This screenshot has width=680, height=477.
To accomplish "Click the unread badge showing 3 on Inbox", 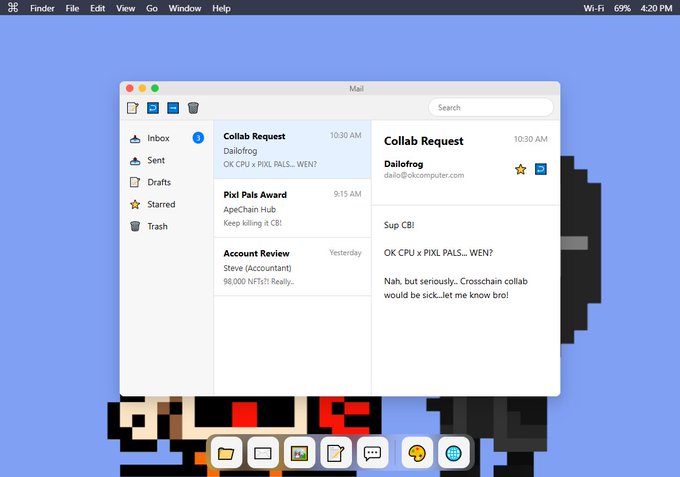I will coord(198,138).
